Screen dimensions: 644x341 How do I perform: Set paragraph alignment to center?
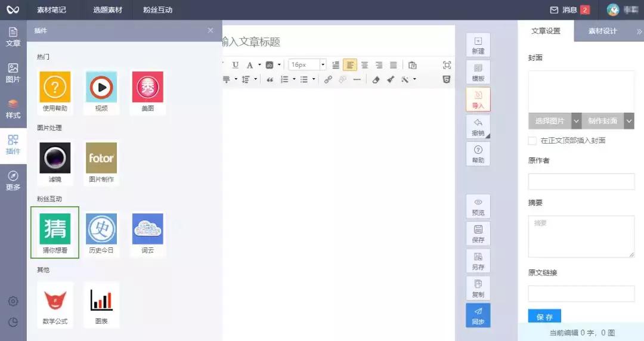point(364,65)
